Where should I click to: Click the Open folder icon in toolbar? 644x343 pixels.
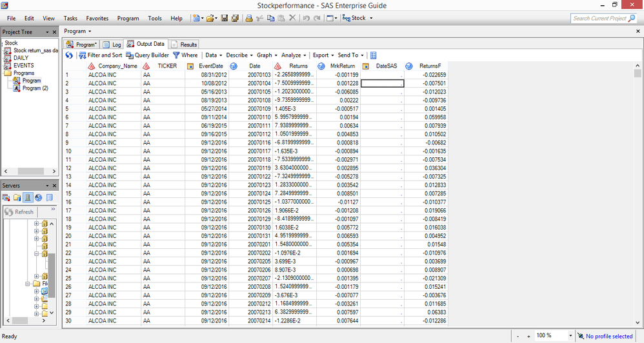coord(210,18)
